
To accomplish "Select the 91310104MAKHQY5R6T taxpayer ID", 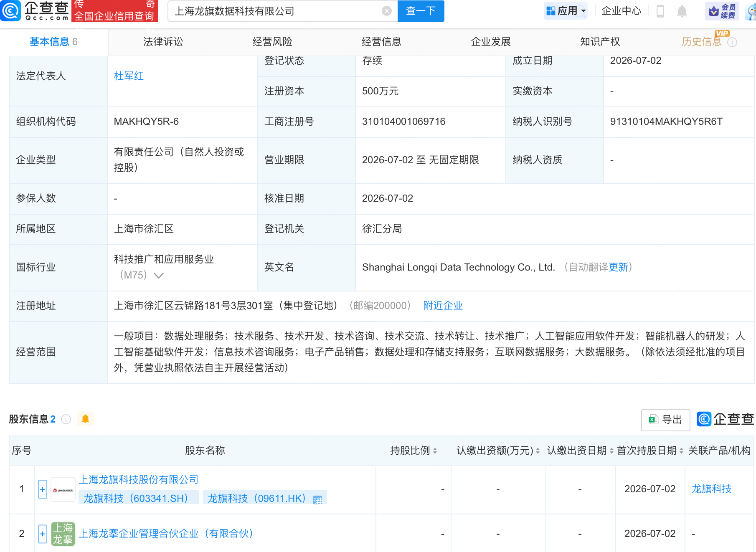I will point(666,122).
